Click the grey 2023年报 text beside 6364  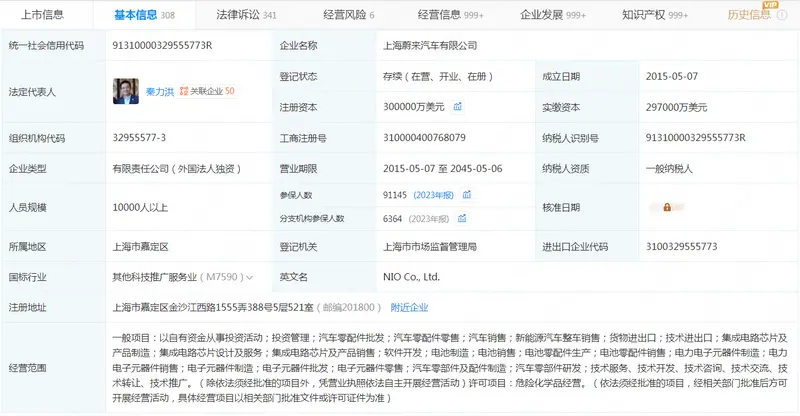point(429,219)
